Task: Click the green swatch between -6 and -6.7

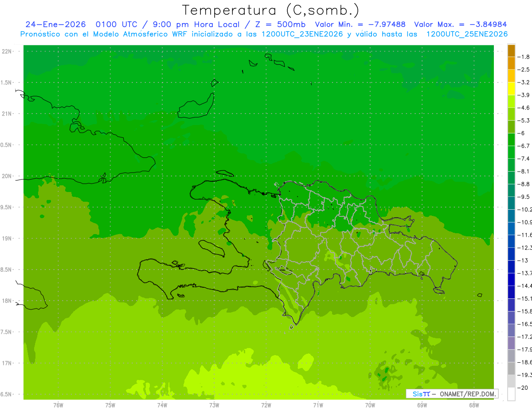Action: coord(511,139)
